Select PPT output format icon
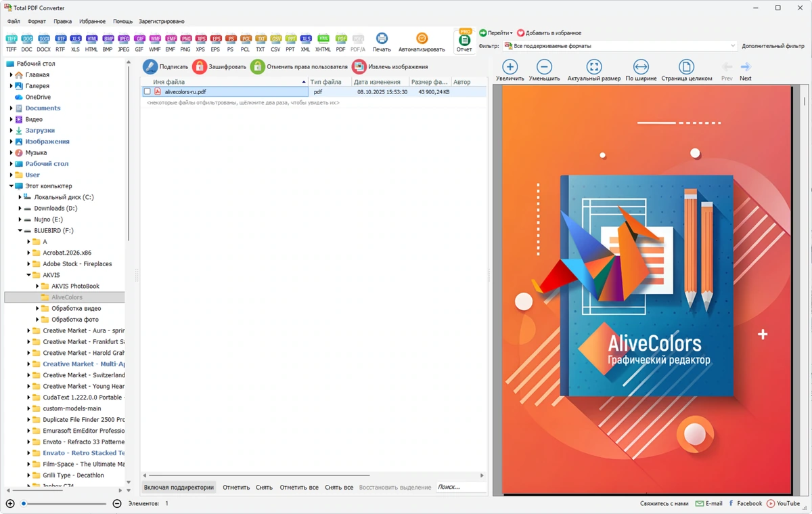 point(290,43)
